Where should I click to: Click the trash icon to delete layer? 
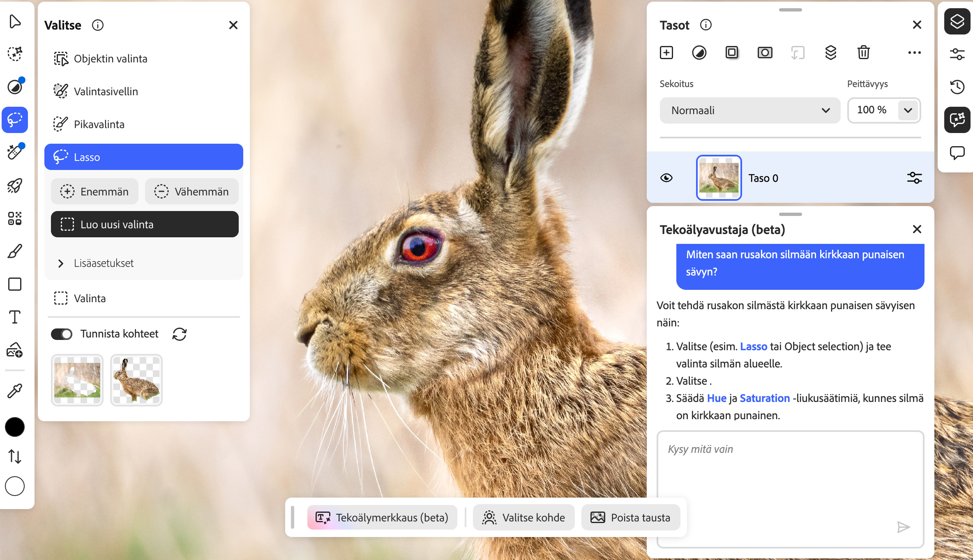[863, 53]
